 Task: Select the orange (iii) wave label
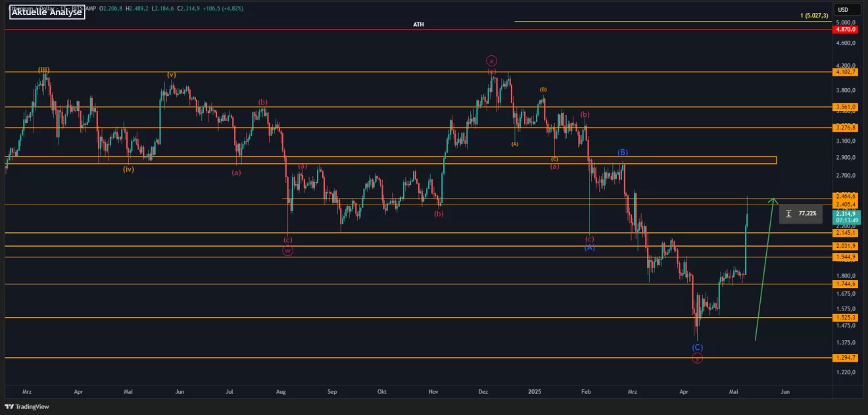44,69
